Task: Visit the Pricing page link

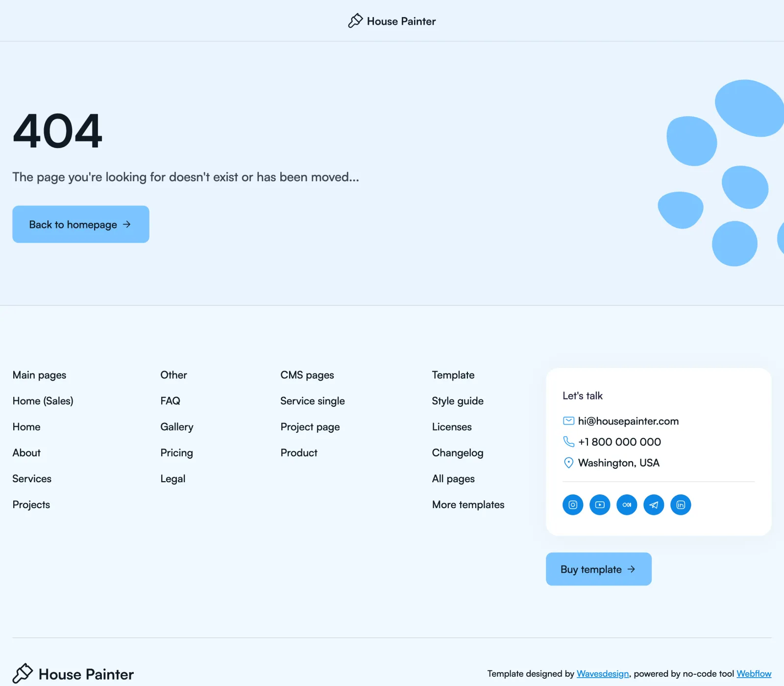Action: coord(177,453)
